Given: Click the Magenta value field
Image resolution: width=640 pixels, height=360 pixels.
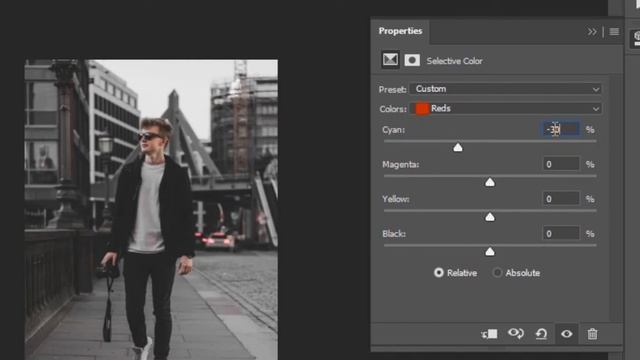Looking at the screenshot, I should 561,164.
